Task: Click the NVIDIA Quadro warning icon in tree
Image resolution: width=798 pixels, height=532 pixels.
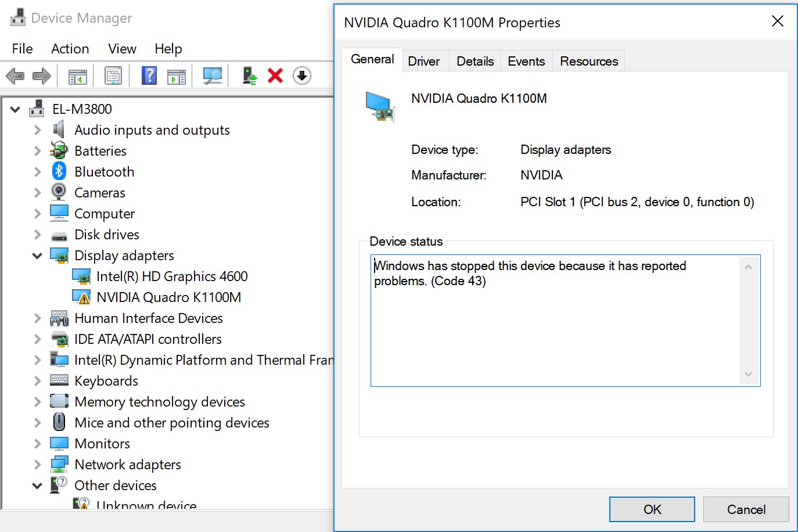Action: (x=81, y=297)
